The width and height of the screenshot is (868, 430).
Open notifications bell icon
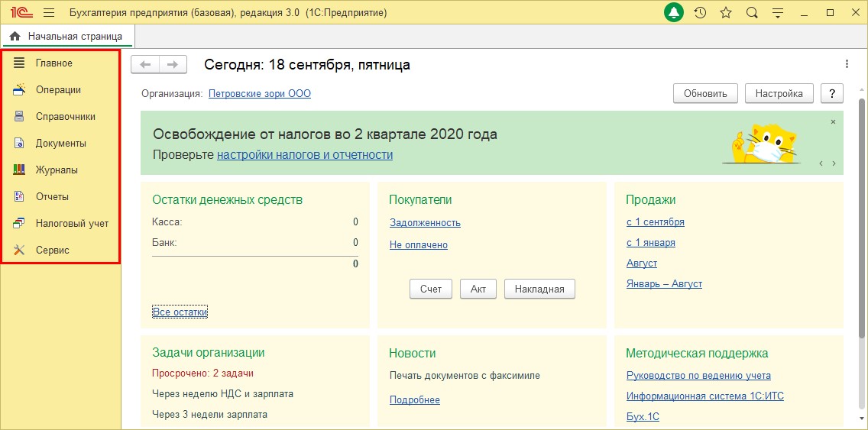pos(674,13)
